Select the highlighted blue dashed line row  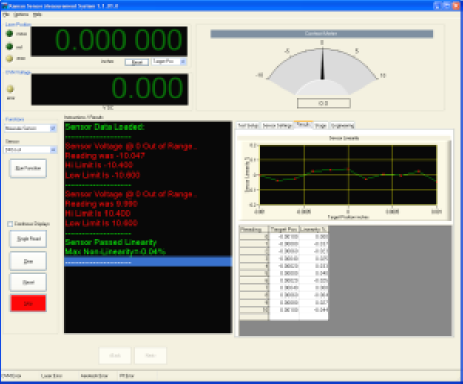[148, 262]
